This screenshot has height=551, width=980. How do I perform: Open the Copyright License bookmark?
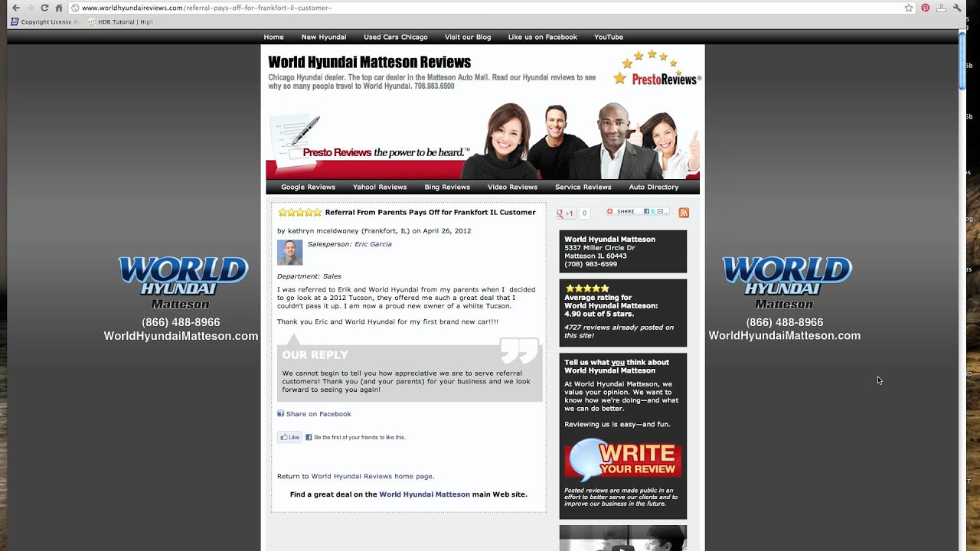(x=44, y=22)
